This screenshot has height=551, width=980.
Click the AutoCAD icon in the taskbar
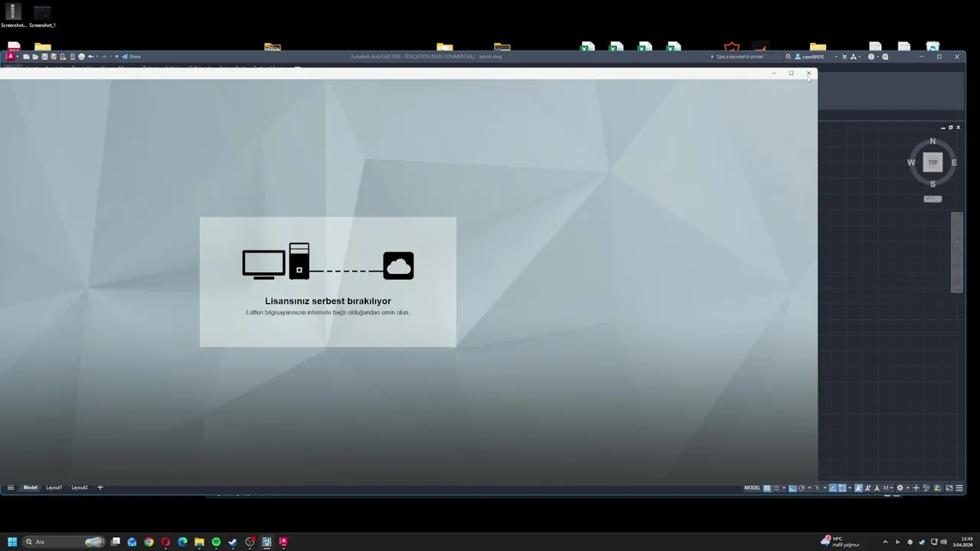point(283,542)
